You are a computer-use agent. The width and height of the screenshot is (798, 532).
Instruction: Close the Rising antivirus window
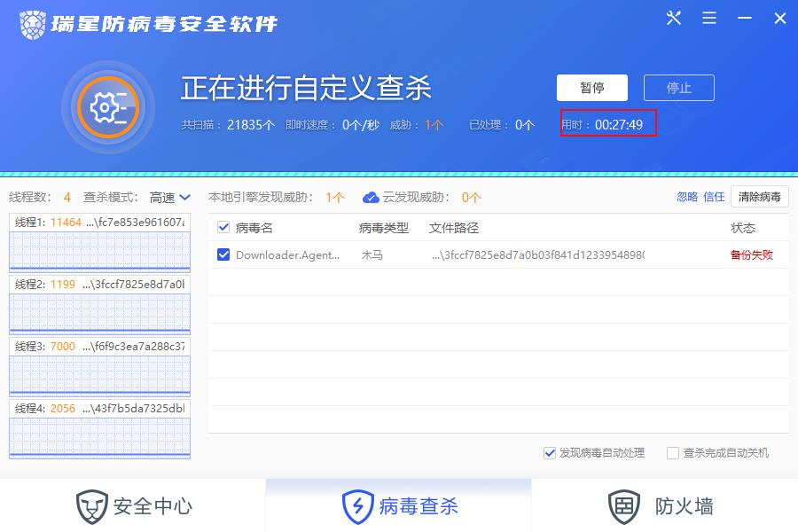(779, 19)
